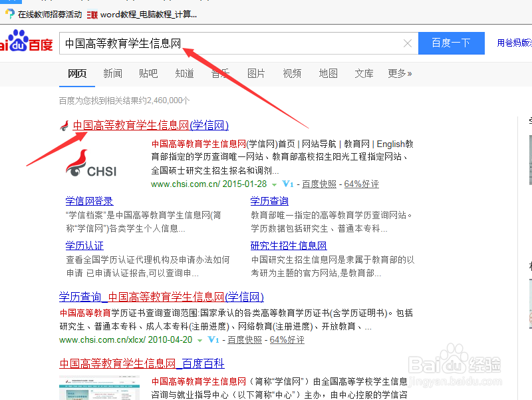Expand the 更多» tab options

[400, 73]
